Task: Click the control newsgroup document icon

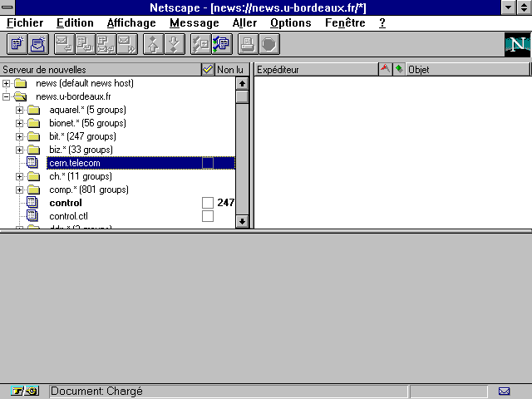Action: pos(32,203)
